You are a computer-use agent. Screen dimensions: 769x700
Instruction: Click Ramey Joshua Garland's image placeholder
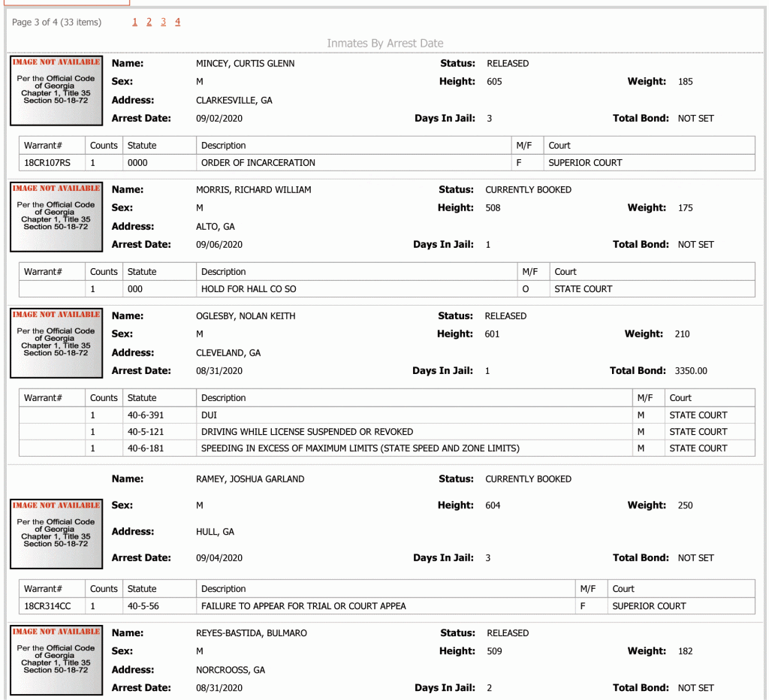tap(56, 534)
